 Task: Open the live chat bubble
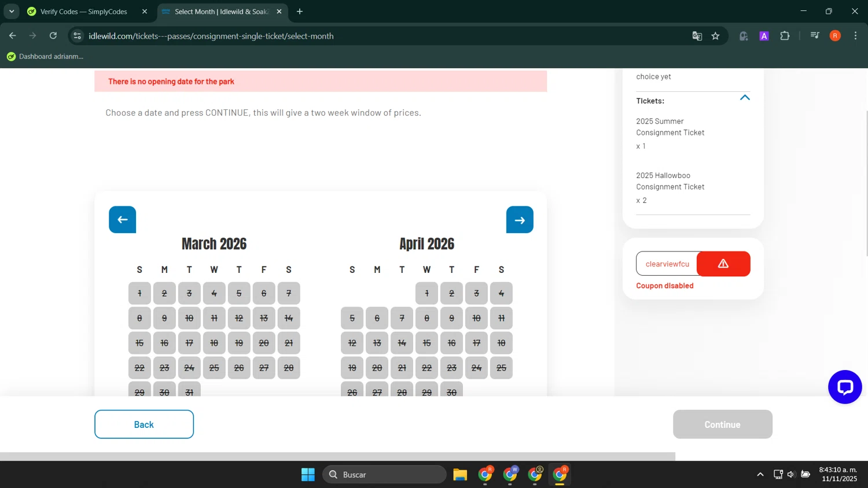tap(845, 387)
